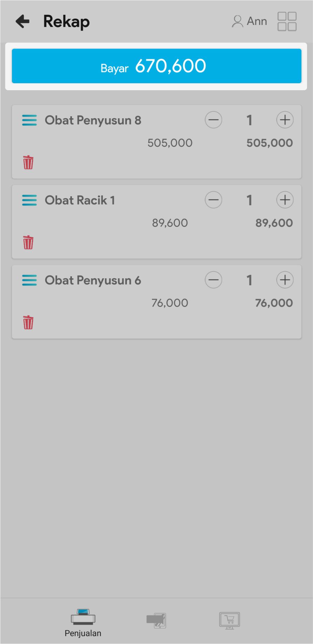Increase quantity of Obat Penyusun 8
The height and width of the screenshot is (644, 313).
point(285,120)
